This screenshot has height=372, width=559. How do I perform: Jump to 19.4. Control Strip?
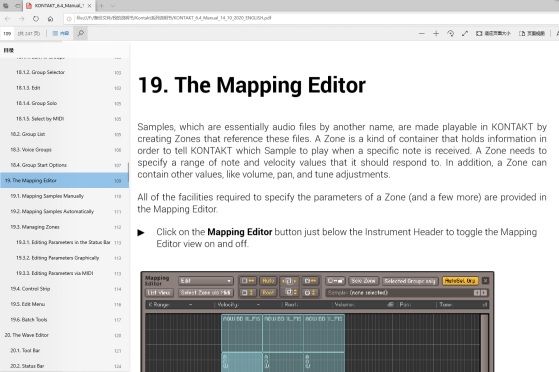click(x=64, y=289)
